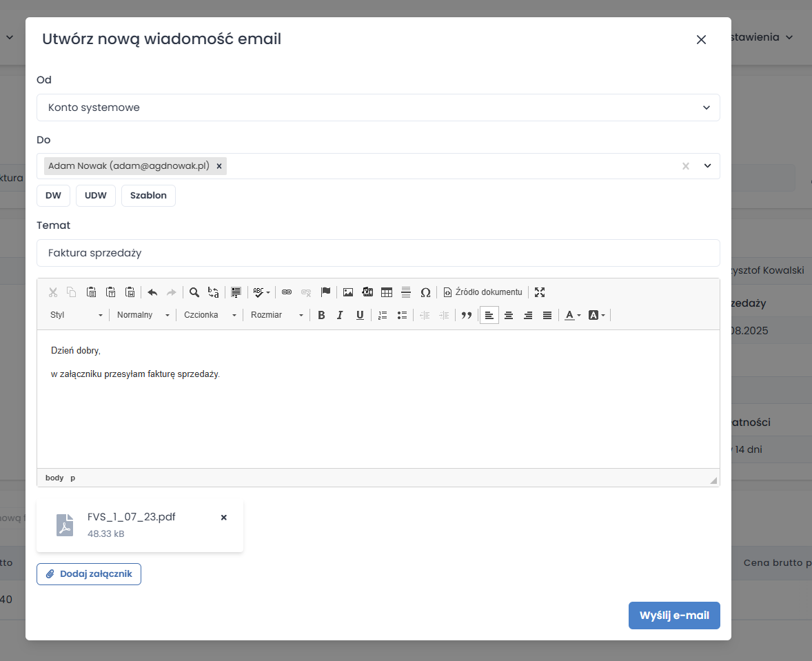Send the message with Wyślij e-mail
812x661 pixels.
pos(673,616)
